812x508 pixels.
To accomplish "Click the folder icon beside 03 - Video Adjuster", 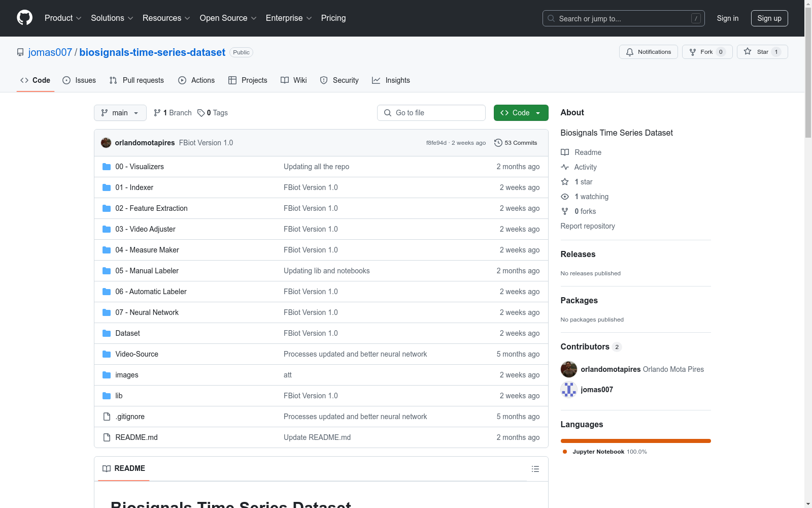I will (x=107, y=229).
